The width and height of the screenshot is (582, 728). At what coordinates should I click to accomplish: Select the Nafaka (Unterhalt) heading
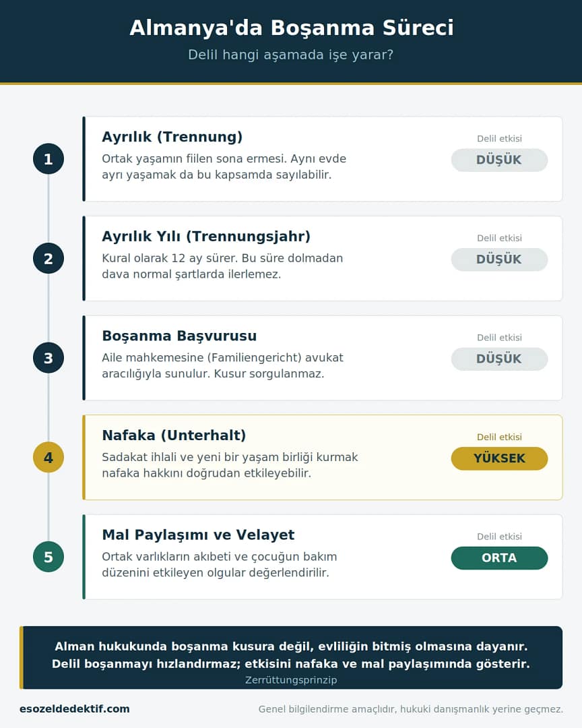tap(174, 435)
